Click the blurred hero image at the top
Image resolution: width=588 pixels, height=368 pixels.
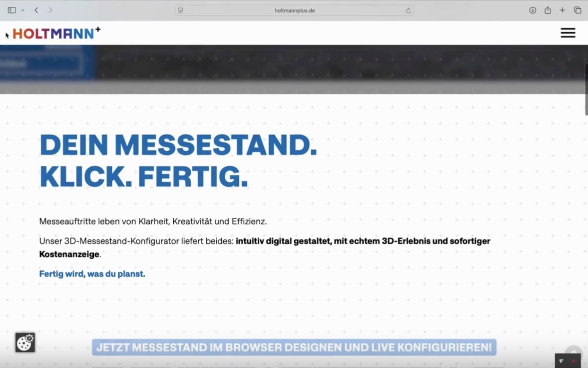pos(294,69)
